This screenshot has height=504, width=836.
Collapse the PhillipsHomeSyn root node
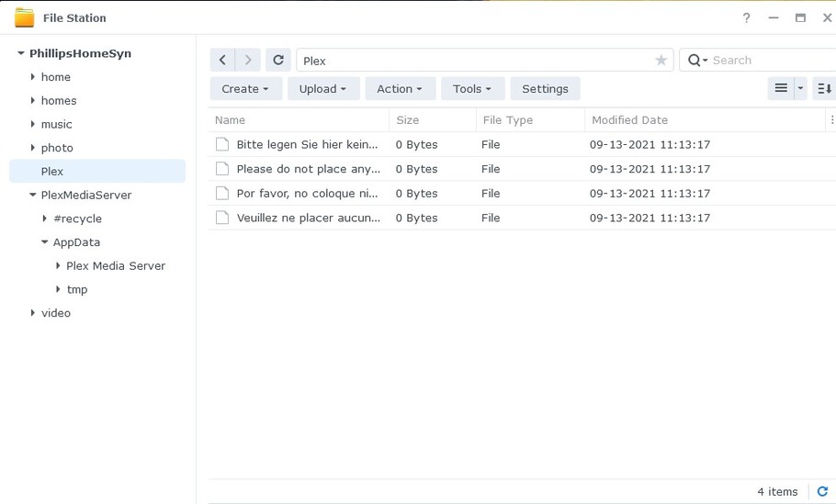click(x=21, y=53)
